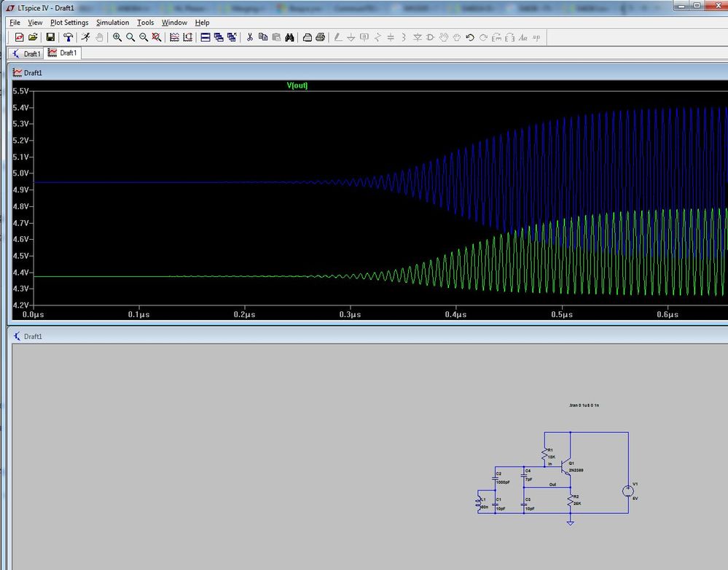This screenshot has height=570, width=728.
Task: Click capacitor C2 1000pF in schematic
Action: point(496,477)
